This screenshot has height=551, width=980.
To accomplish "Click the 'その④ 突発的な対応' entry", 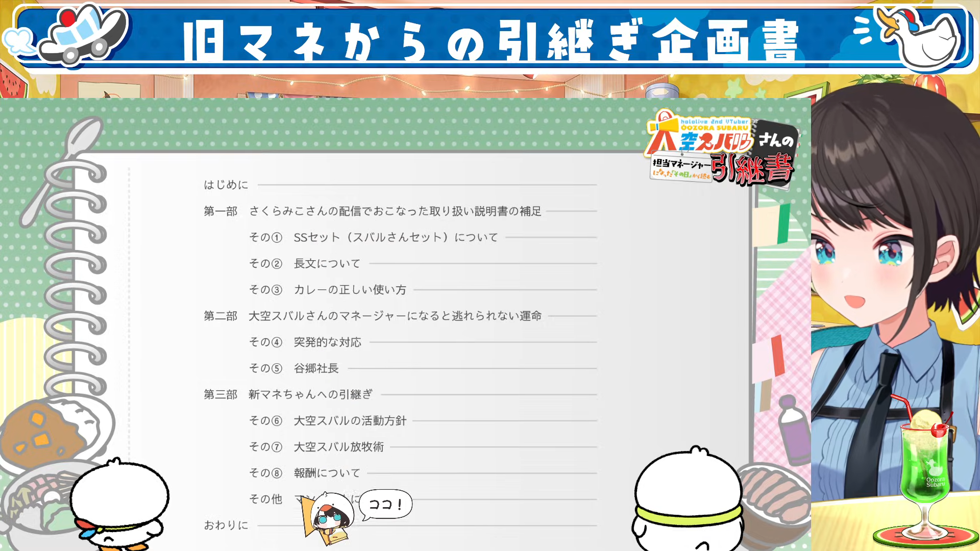I will (305, 342).
